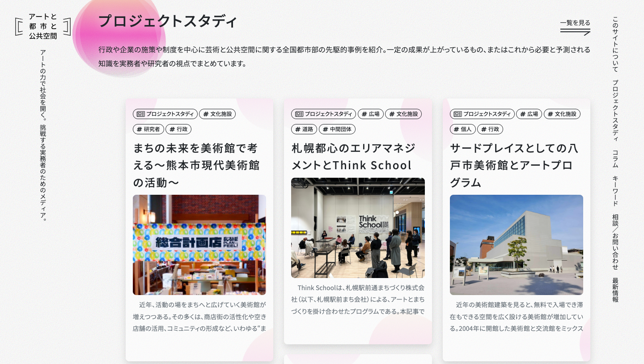644x364 pixels.
Task: Click excerpt text starting 近年の美術館建築を見ると
Action: click(517, 317)
